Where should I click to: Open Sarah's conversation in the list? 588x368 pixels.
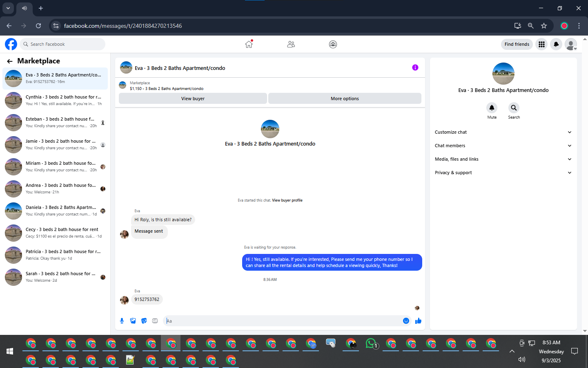tap(55, 277)
